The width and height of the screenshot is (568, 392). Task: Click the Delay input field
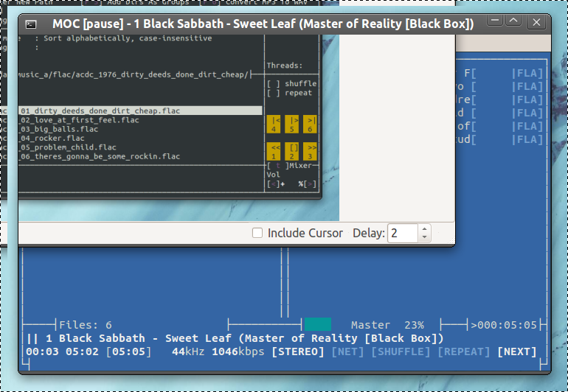[404, 233]
